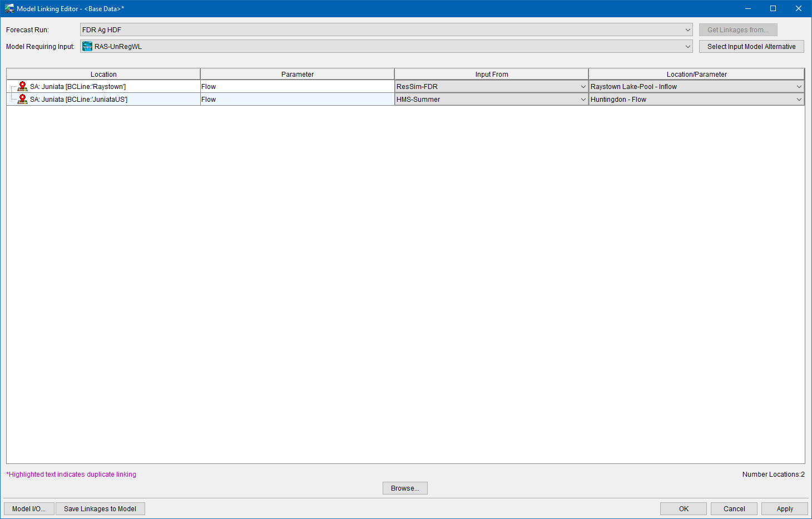Viewport: 812px width, 519px height.
Task: Expand the Model Requiring Input dropdown
Action: (x=687, y=47)
